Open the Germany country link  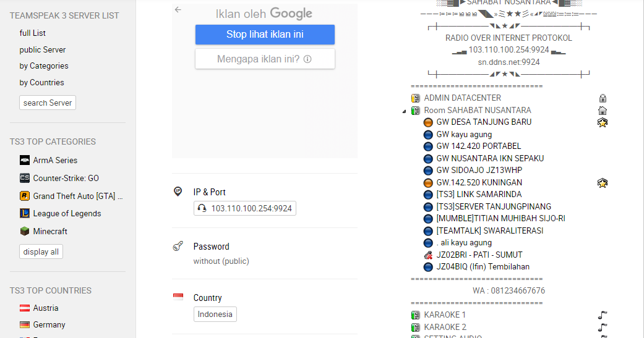[x=49, y=324]
